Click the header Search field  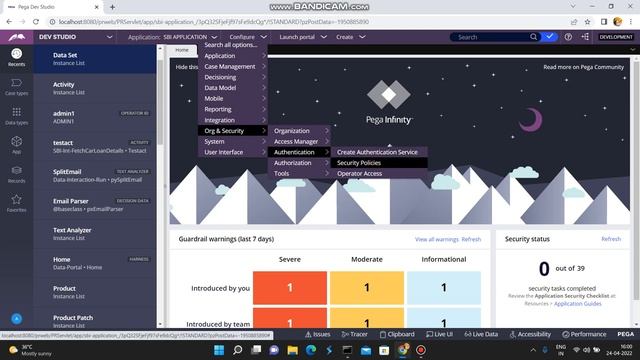click(x=492, y=37)
